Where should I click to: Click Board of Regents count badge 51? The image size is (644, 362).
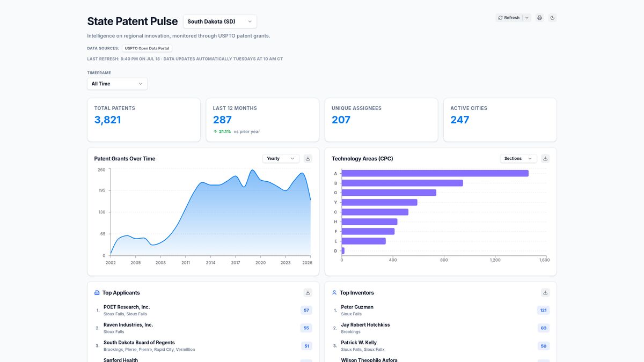(306, 346)
